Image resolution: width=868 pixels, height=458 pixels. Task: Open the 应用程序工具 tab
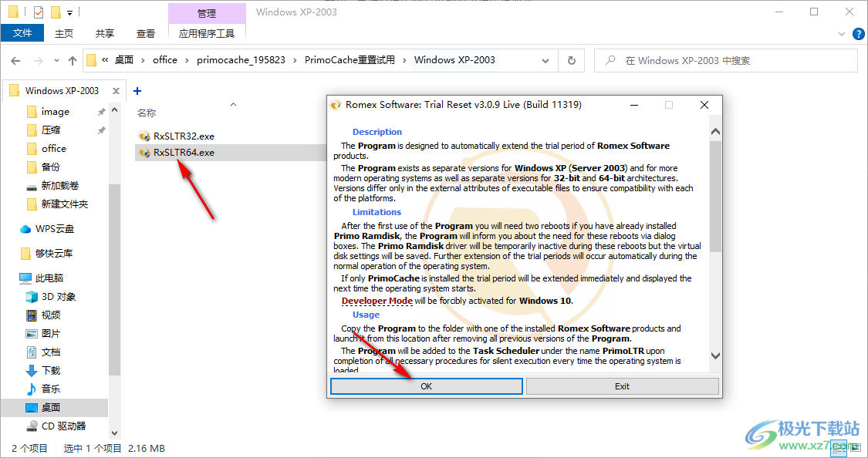[x=207, y=33]
